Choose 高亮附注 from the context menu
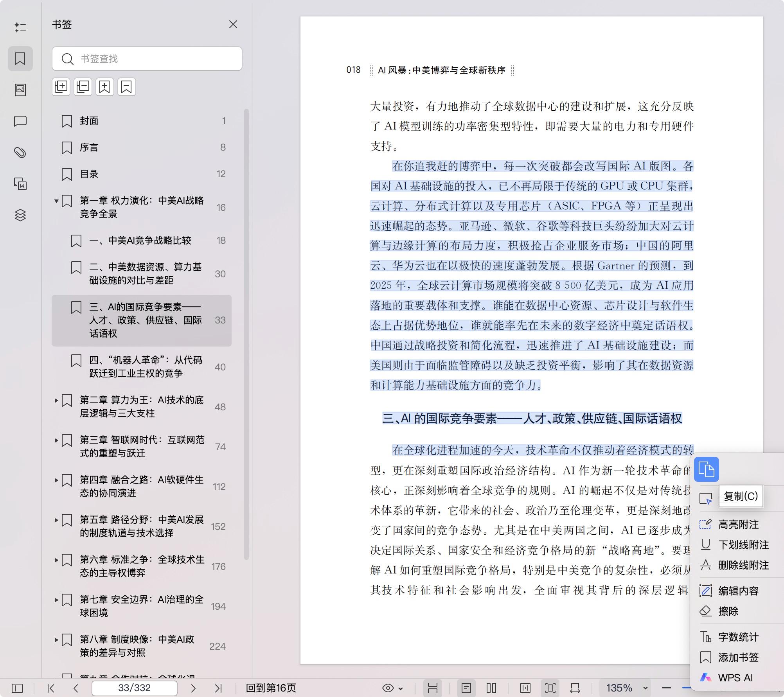This screenshot has width=784, height=697. click(x=739, y=525)
